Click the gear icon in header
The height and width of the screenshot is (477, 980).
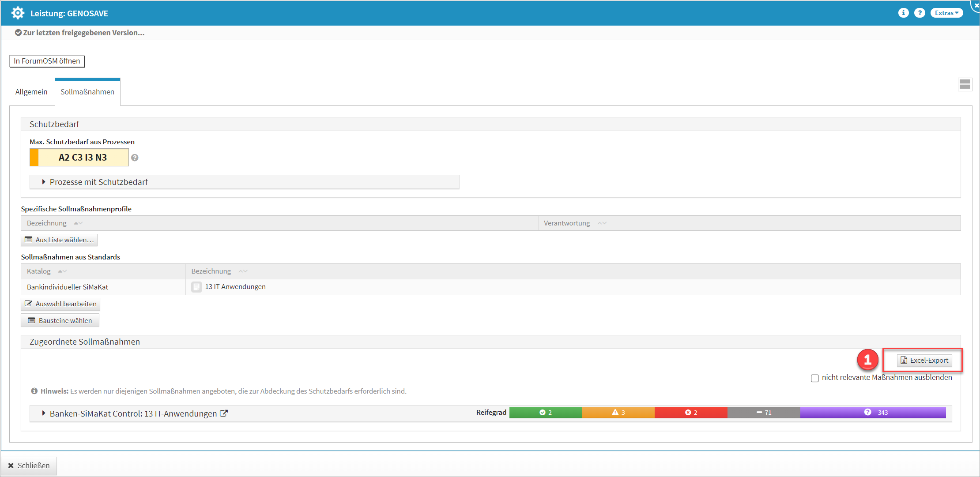[x=18, y=13]
